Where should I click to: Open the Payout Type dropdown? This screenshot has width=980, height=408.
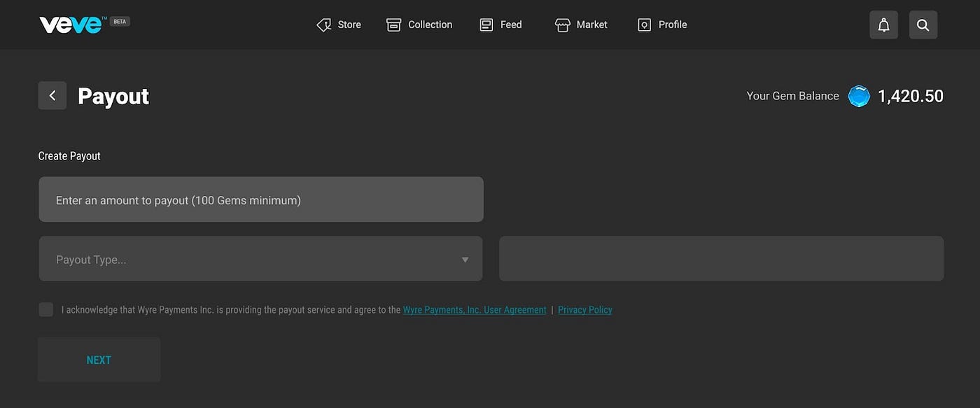(260, 259)
